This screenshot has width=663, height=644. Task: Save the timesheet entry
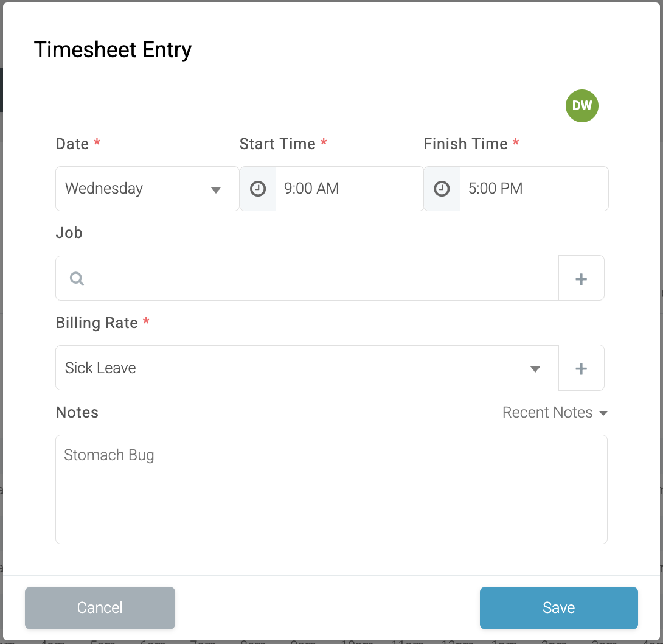[x=558, y=607]
